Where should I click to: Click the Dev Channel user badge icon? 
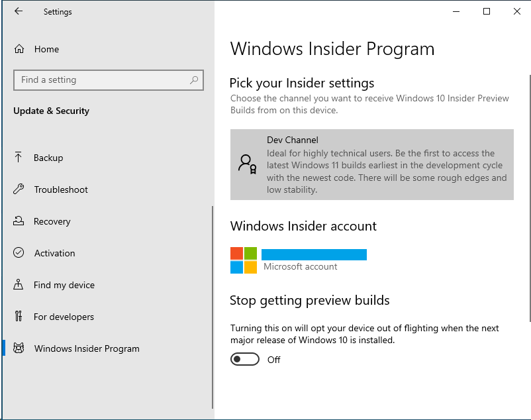pyautogui.click(x=247, y=164)
